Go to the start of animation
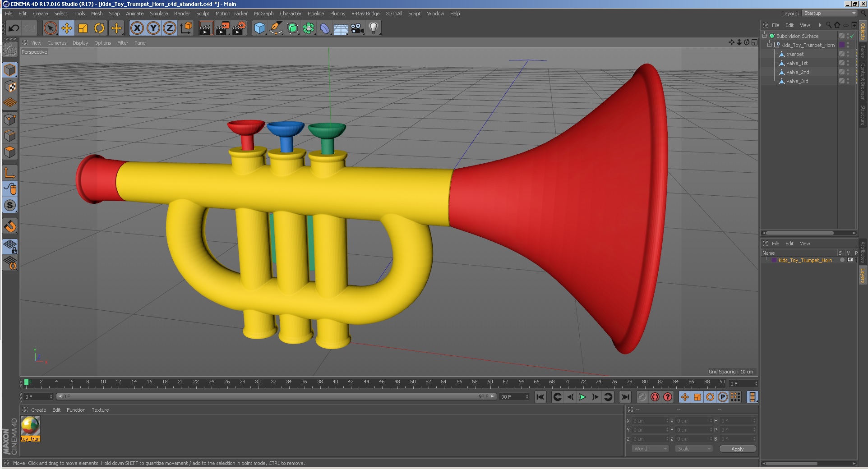The image size is (868, 469). (x=540, y=397)
